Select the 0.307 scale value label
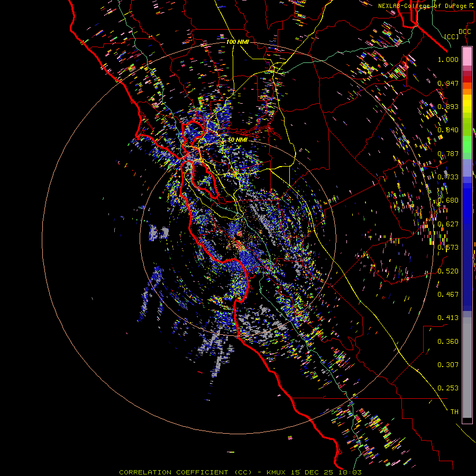 (448, 365)
